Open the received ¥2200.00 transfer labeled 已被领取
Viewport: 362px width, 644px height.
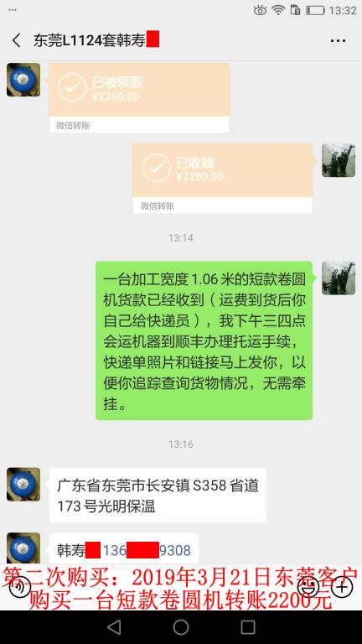pos(139,98)
